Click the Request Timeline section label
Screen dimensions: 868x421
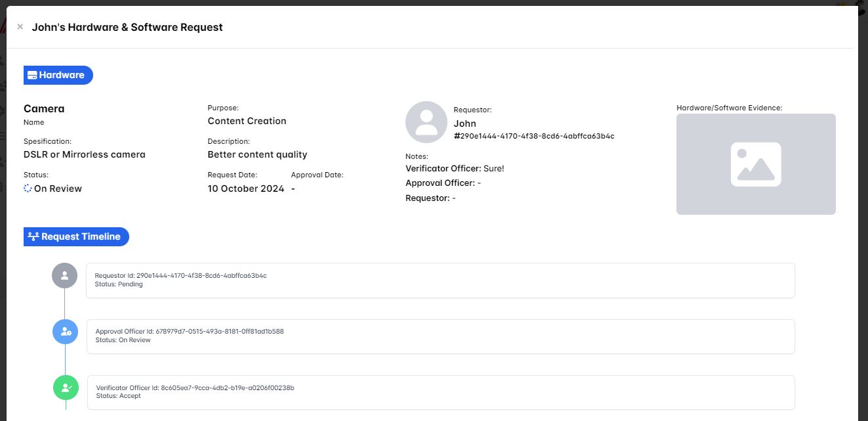(x=81, y=236)
